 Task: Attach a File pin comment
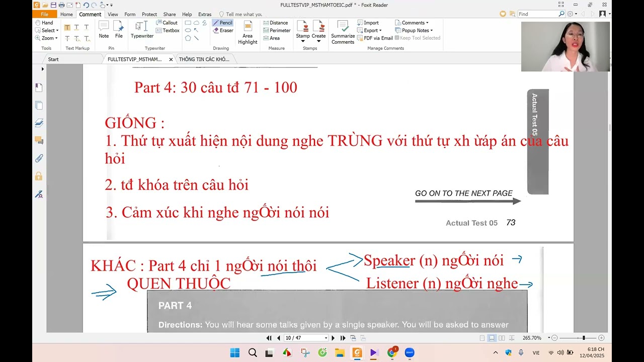(x=119, y=30)
